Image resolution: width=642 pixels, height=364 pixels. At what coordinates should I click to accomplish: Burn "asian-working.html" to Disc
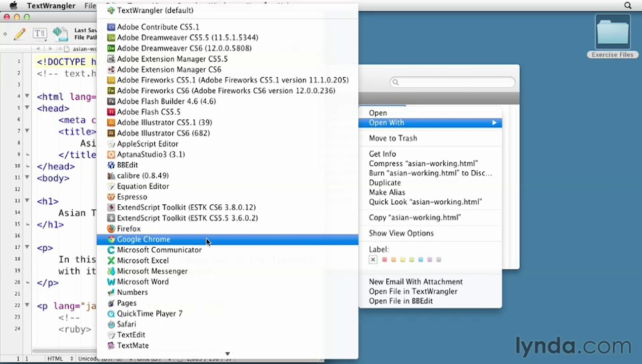click(430, 173)
